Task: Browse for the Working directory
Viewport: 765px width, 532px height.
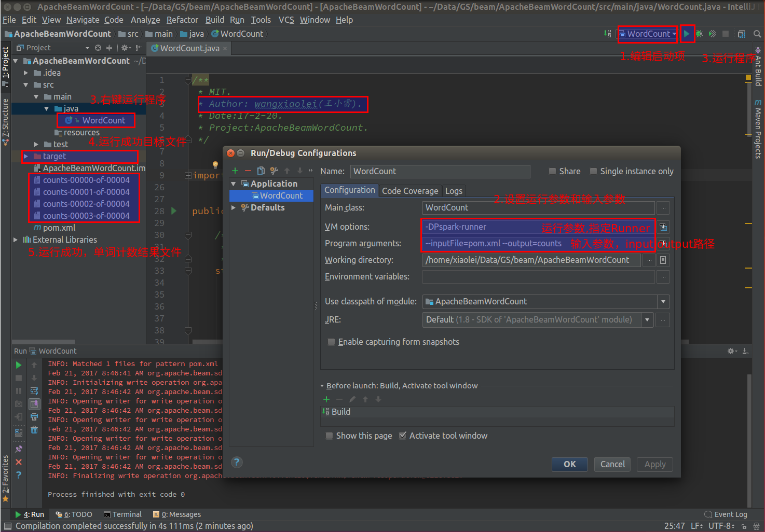Action: coord(649,260)
